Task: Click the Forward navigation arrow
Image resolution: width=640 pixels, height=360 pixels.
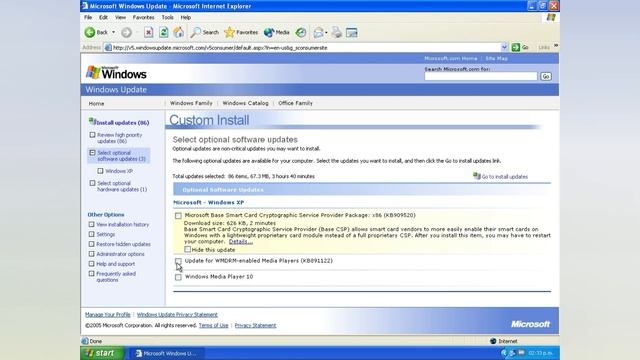Action: 127,32
